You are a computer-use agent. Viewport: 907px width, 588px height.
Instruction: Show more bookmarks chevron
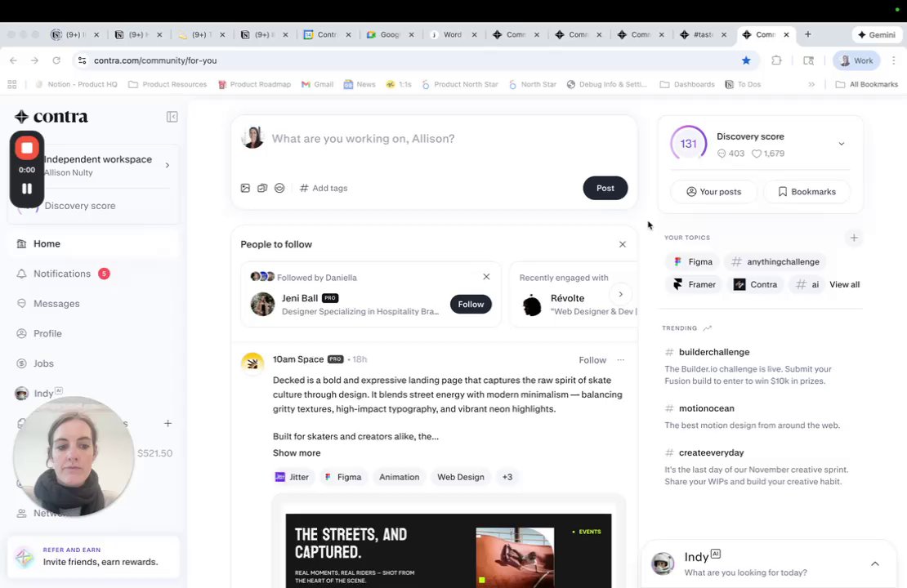(x=811, y=84)
